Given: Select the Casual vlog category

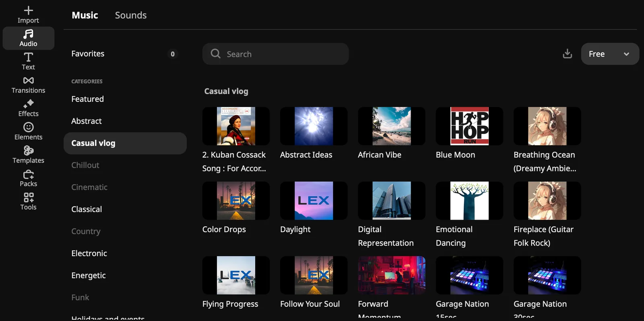Looking at the screenshot, I should click(125, 143).
